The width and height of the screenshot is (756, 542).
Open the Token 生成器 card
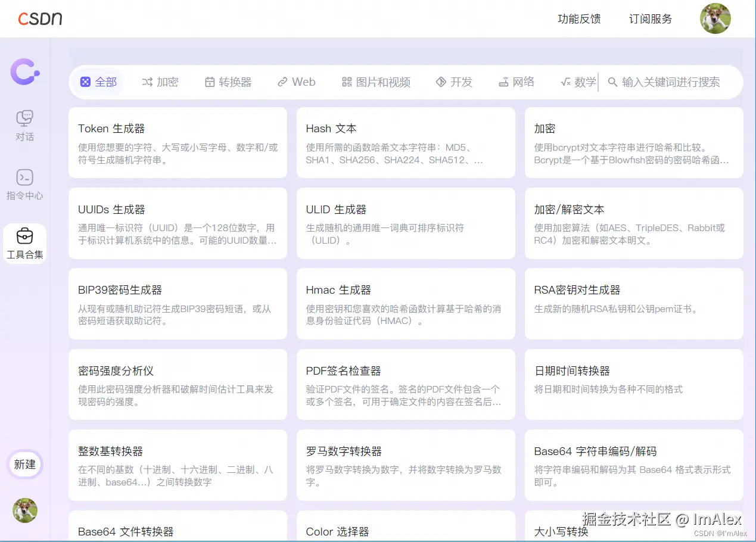[x=178, y=142]
